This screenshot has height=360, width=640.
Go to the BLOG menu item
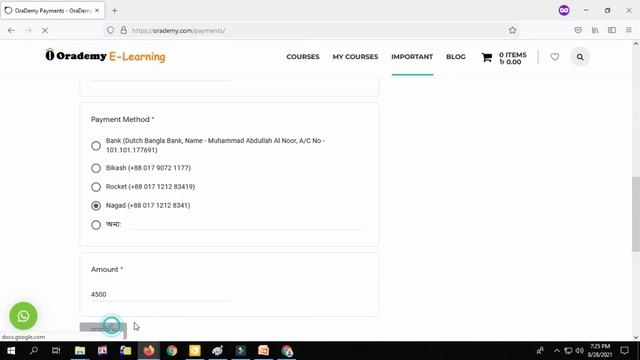click(456, 57)
